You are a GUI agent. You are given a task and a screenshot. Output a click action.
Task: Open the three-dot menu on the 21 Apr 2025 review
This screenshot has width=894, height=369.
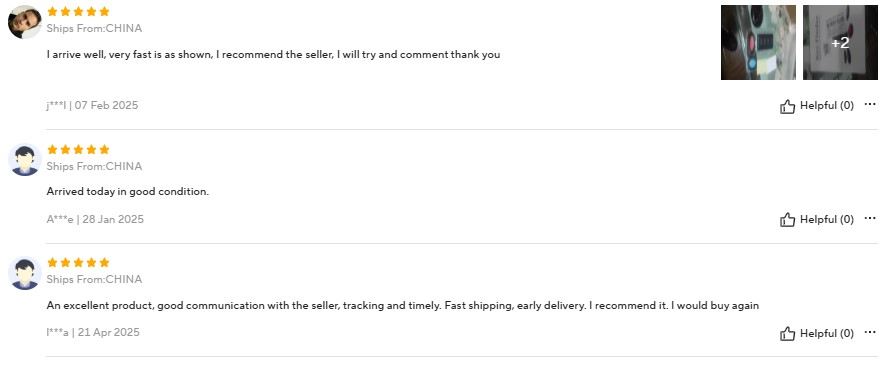point(869,332)
